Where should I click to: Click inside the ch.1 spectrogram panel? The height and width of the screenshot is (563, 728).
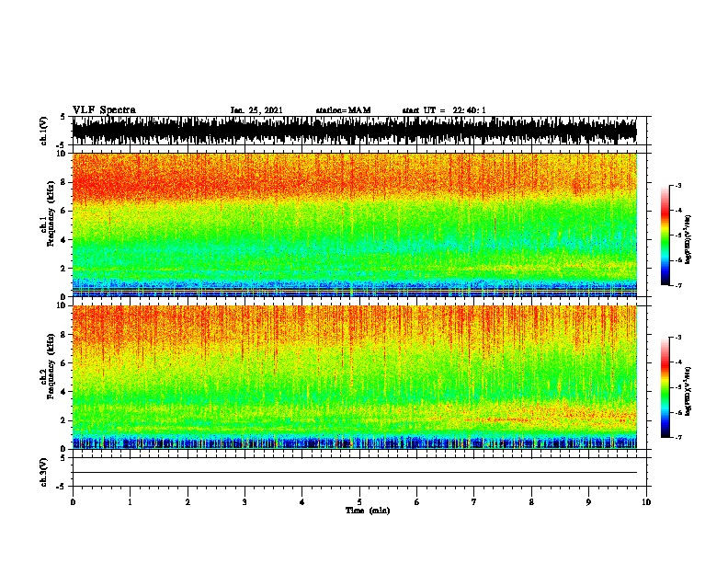click(x=355, y=224)
